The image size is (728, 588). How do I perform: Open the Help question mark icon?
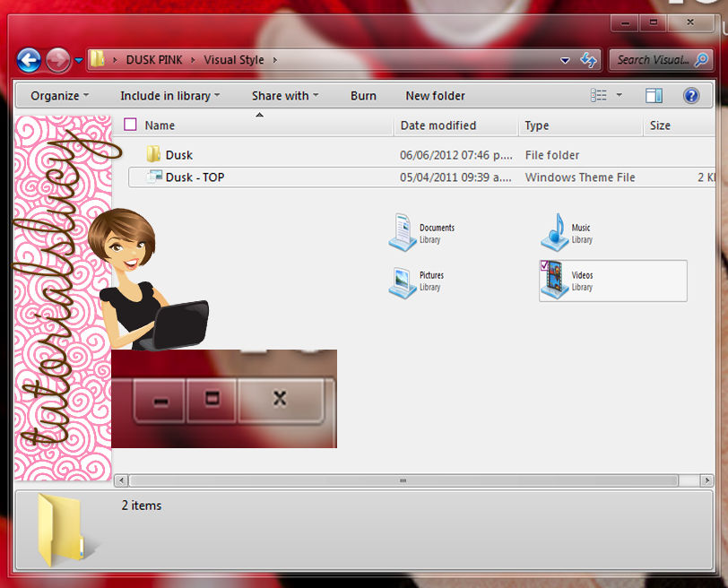click(690, 96)
